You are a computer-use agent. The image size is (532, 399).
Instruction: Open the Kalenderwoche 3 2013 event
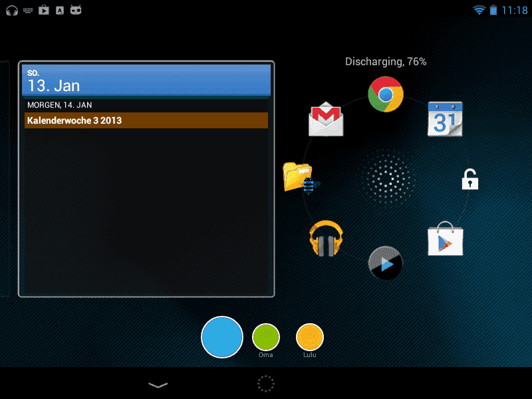146,120
